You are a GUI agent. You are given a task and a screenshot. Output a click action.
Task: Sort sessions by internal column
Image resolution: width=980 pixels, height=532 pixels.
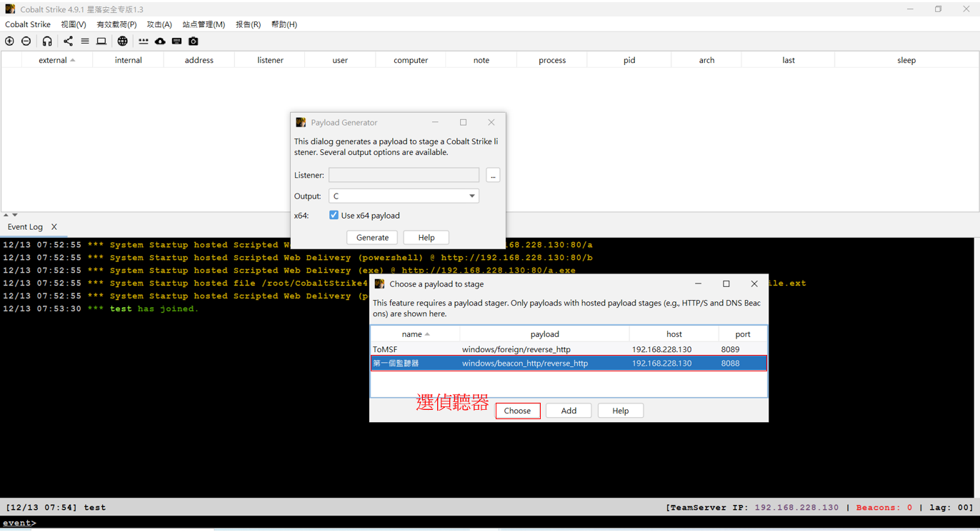129,60
